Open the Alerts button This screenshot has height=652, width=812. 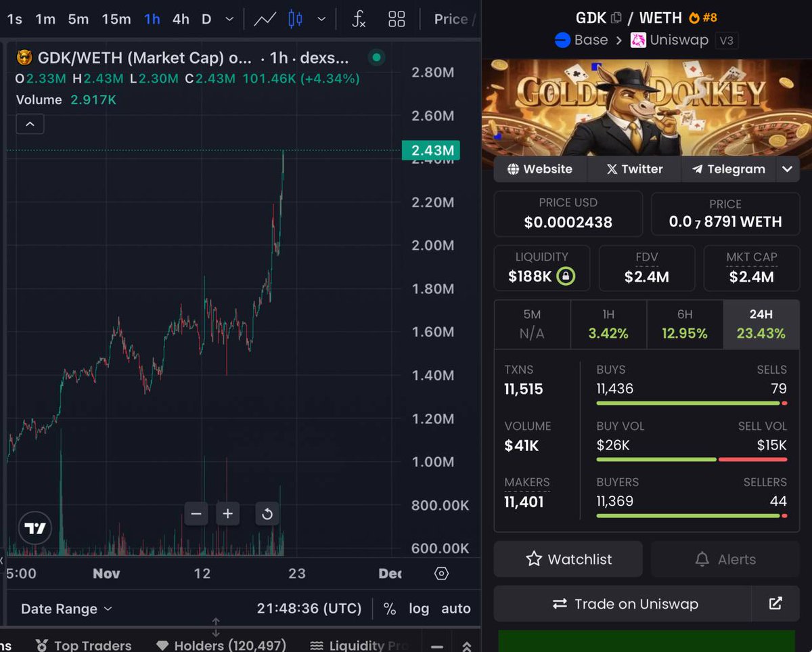[x=725, y=559]
